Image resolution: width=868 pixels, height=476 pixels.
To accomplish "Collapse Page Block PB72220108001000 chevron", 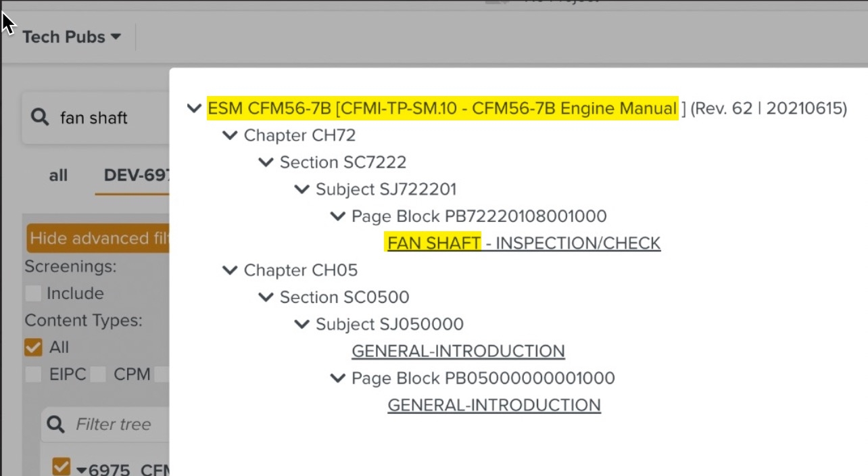I will coord(338,216).
